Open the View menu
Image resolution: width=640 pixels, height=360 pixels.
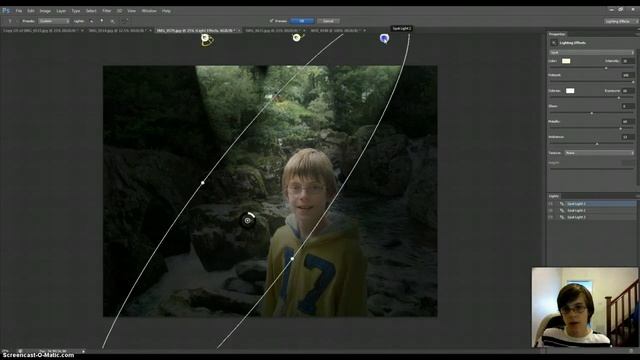coord(131,11)
